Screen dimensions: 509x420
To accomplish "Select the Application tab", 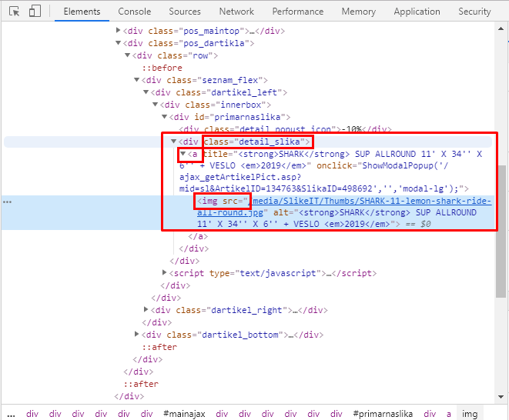I will click(417, 12).
